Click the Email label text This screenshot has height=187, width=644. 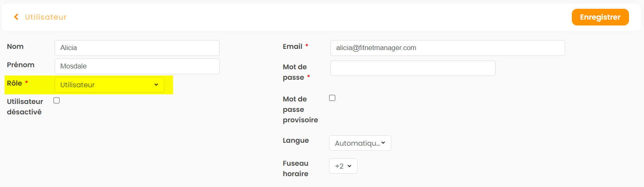click(292, 46)
